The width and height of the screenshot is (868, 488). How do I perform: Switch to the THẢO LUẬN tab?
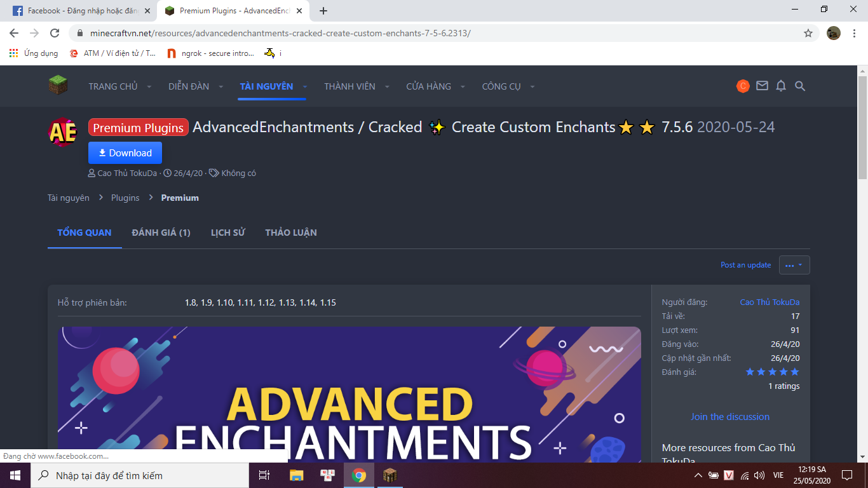coord(291,233)
